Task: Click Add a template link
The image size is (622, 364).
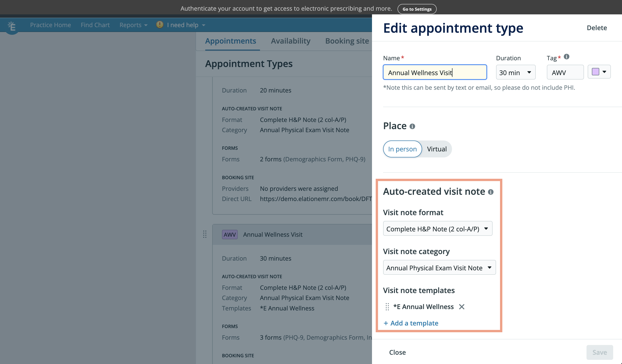Action: click(411, 323)
